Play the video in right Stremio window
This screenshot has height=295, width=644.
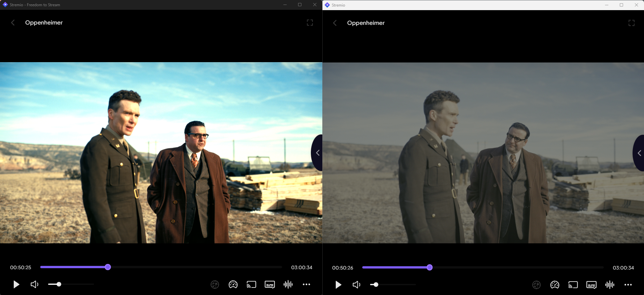(338, 285)
